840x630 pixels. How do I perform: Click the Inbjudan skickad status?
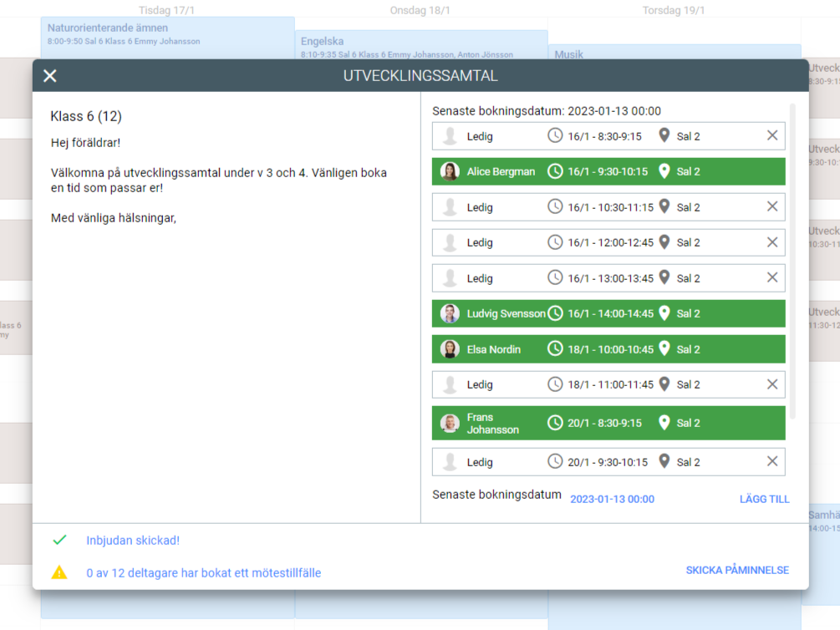click(x=133, y=541)
